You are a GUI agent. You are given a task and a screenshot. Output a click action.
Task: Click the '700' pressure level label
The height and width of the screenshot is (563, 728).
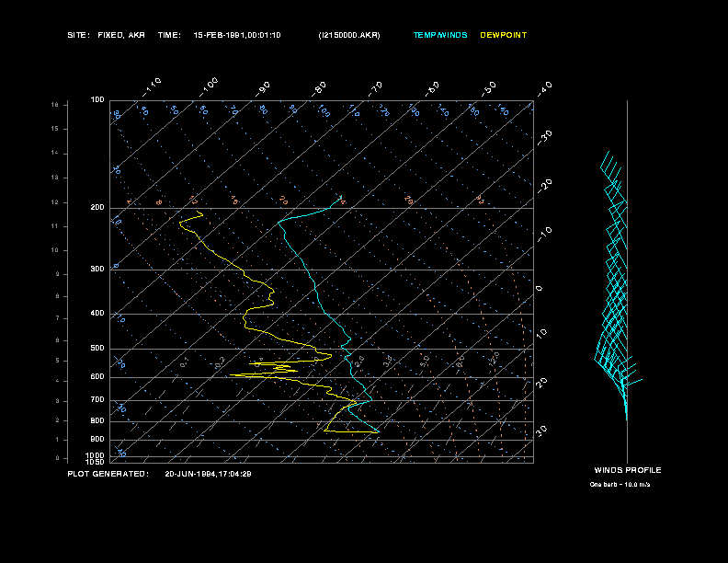pos(97,399)
